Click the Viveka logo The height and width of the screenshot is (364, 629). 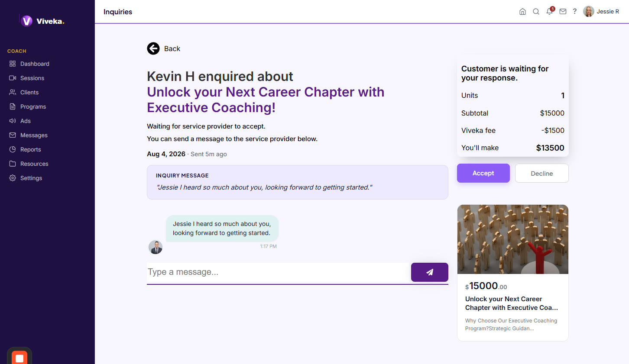[x=42, y=21]
